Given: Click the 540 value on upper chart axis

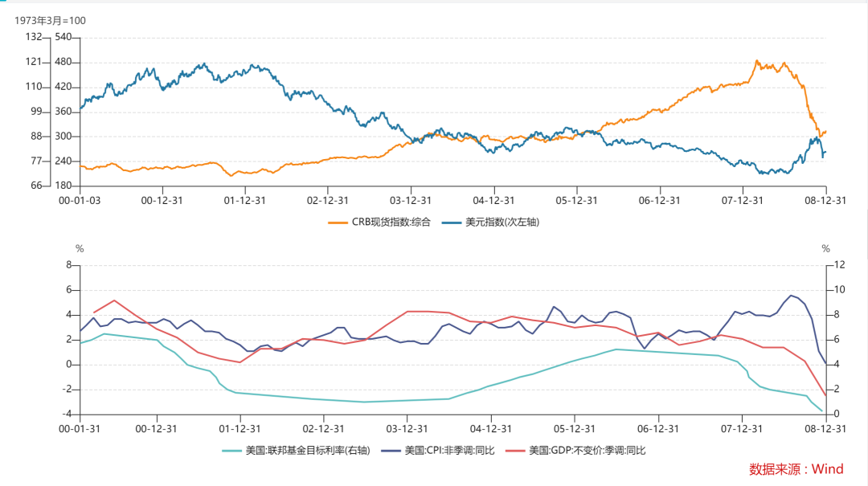Looking at the screenshot, I should click(x=63, y=37).
